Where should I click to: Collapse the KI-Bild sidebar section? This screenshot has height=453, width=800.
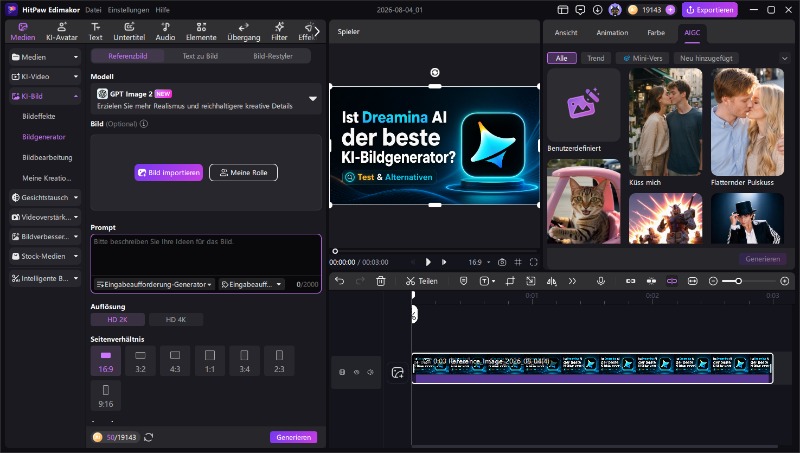pos(45,96)
